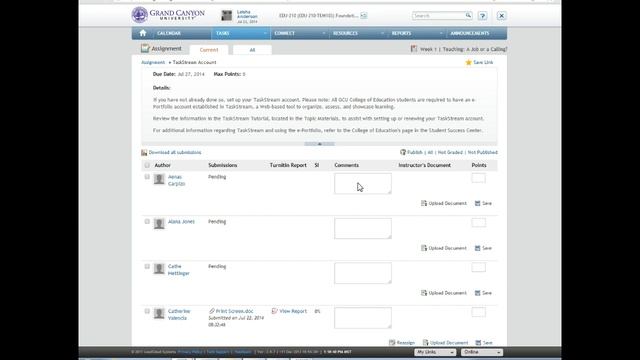The width and height of the screenshot is (640, 360).
Task: Close the page with X button
Action: 501,16
